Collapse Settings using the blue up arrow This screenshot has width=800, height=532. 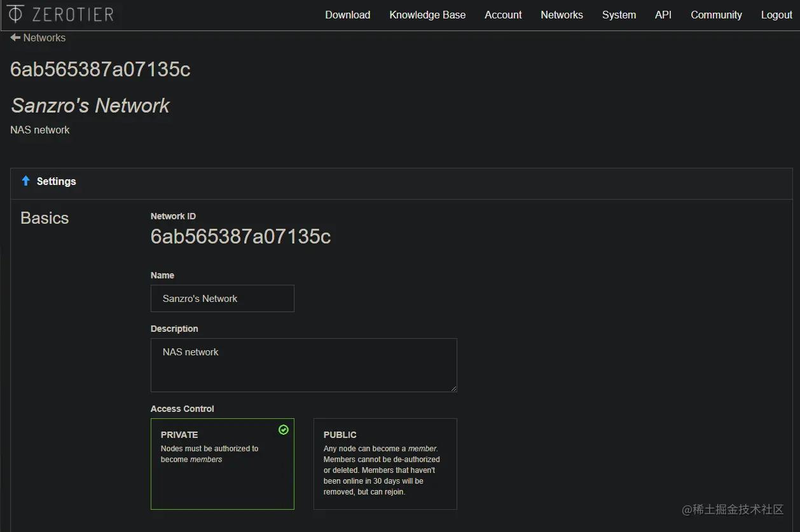(26, 181)
